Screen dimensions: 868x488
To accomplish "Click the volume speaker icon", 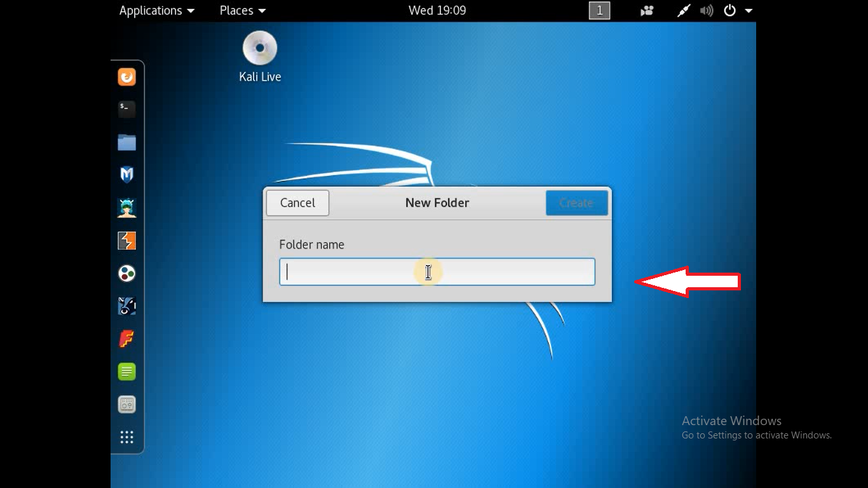I will coord(707,11).
